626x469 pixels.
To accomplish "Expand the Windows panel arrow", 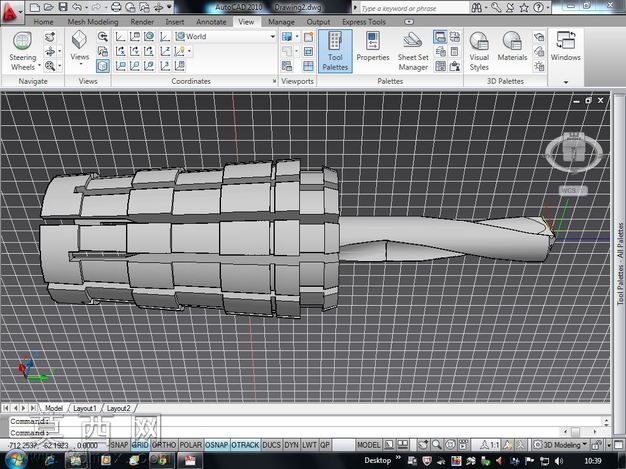I will (566, 82).
